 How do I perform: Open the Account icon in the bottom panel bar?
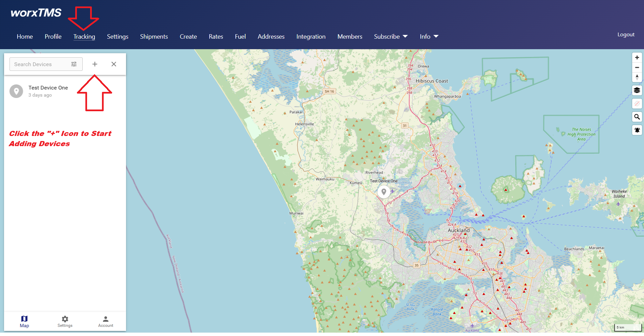[x=105, y=321]
